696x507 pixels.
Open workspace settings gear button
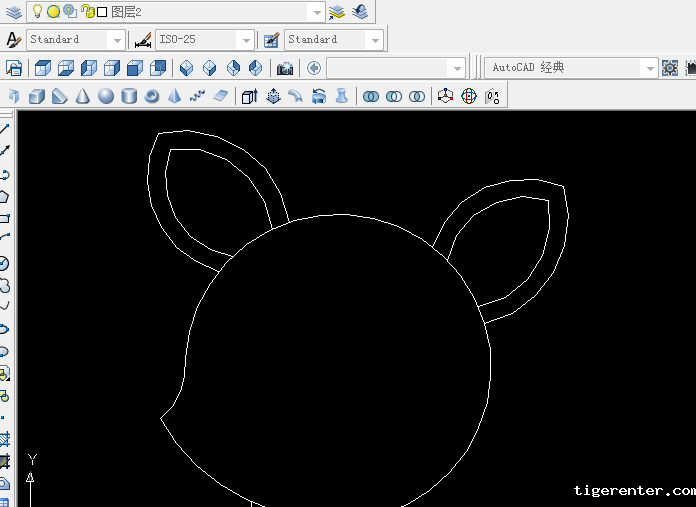tap(670, 68)
